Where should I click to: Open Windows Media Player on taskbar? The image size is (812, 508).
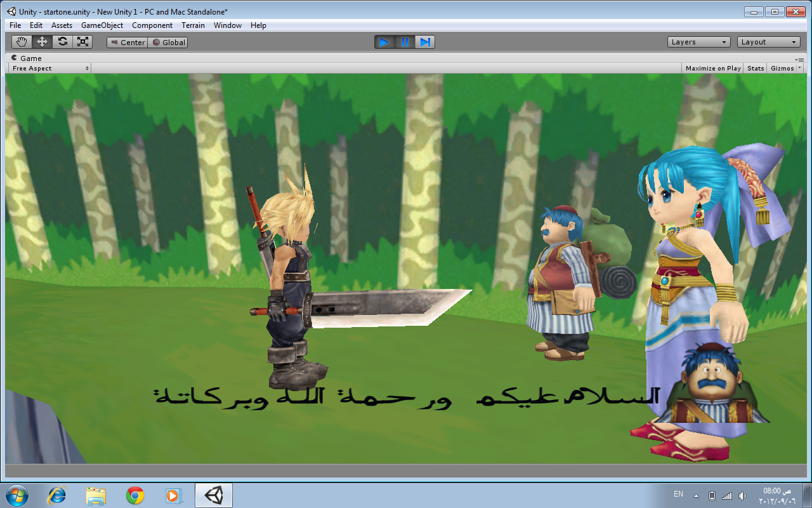coord(173,495)
